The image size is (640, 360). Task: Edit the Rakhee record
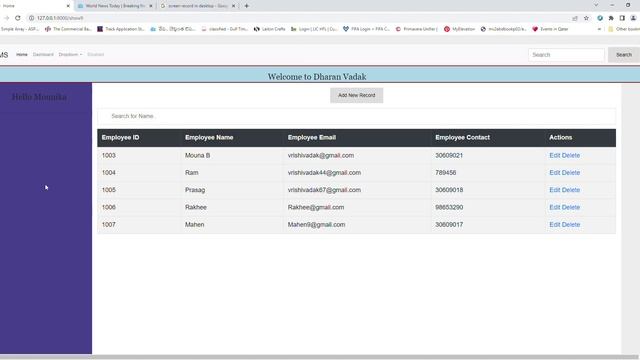(x=555, y=207)
